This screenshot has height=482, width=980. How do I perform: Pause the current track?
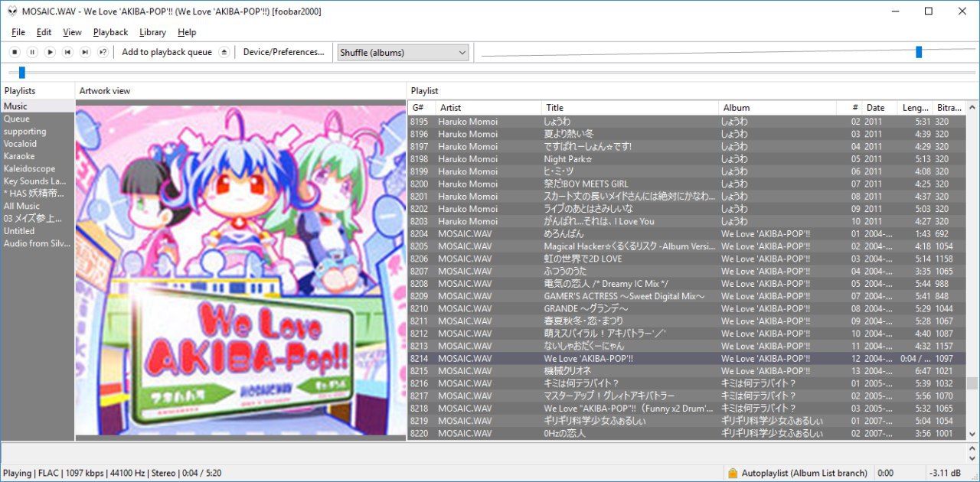coord(32,52)
